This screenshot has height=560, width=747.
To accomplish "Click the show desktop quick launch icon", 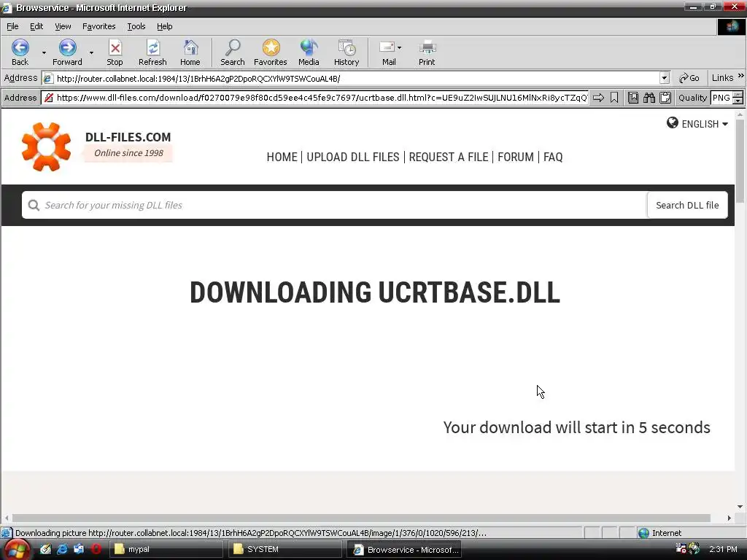I will 79,549.
